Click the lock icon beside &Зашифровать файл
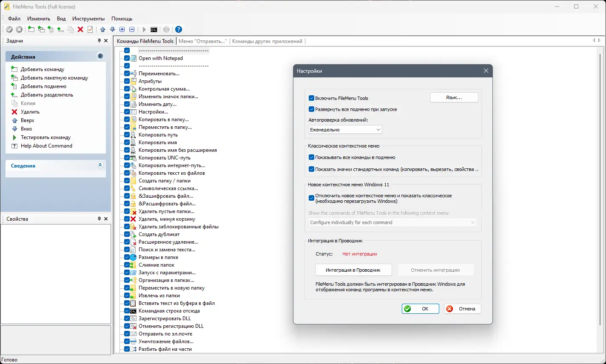 133,196
